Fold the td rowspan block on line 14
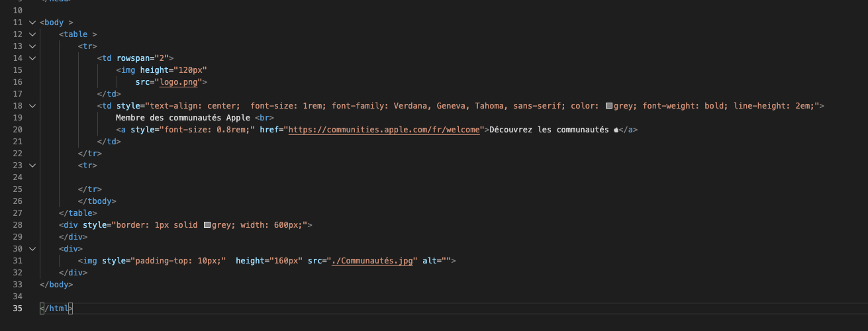Image resolution: width=868 pixels, height=331 pixels. point(32,58)
